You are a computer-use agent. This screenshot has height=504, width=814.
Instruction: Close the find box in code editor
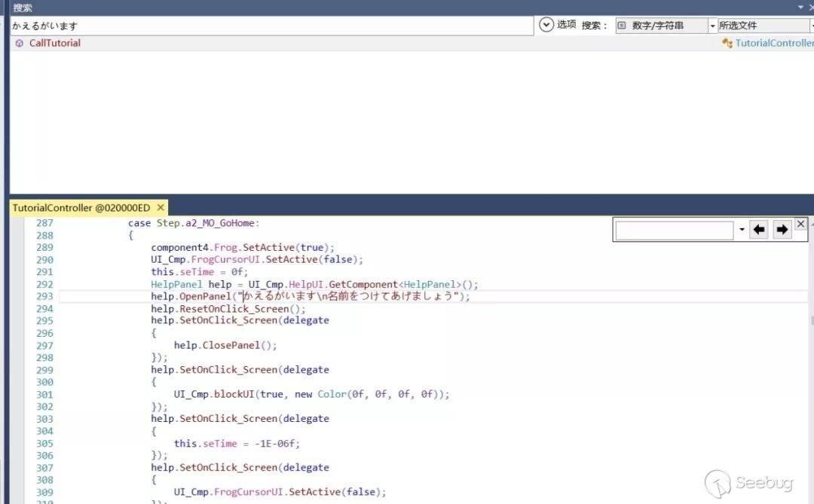click(x=800, y=224)
